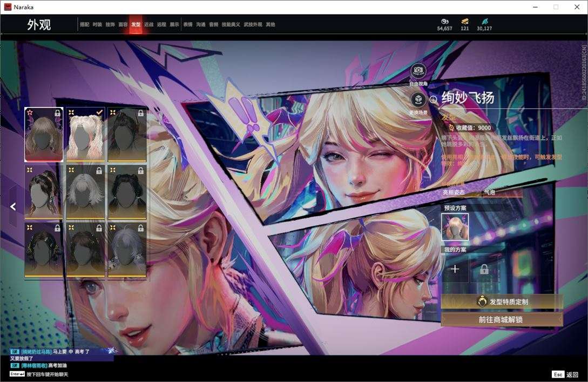Open the 其他 tab
Viewport: 588px width, 382px height.
[270, 24]
